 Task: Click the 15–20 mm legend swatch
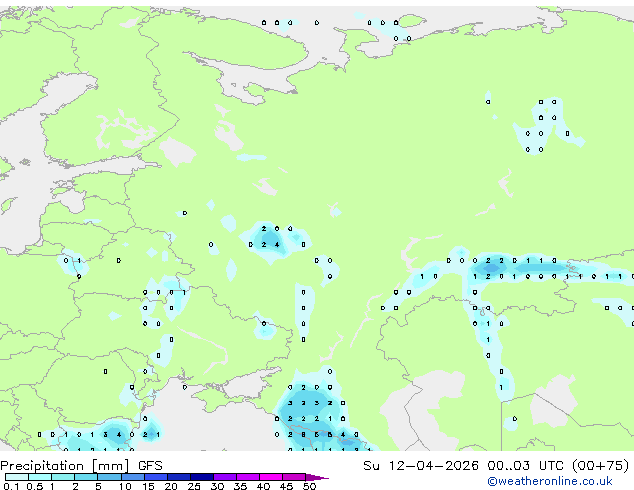coord(156,477)
